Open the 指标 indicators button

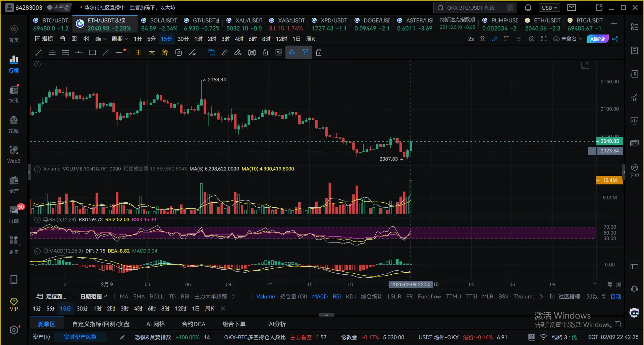[44, 39]
